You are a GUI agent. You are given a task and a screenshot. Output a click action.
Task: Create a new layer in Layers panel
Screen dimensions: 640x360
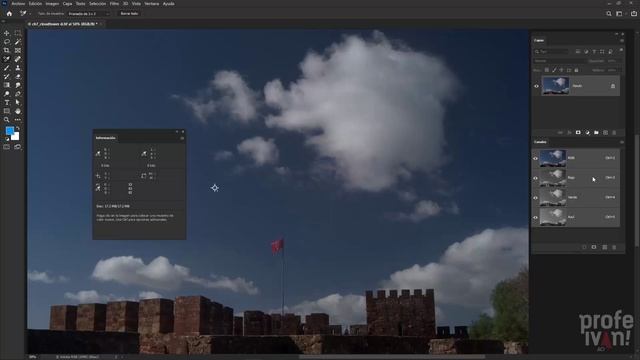tap(605, 133)
